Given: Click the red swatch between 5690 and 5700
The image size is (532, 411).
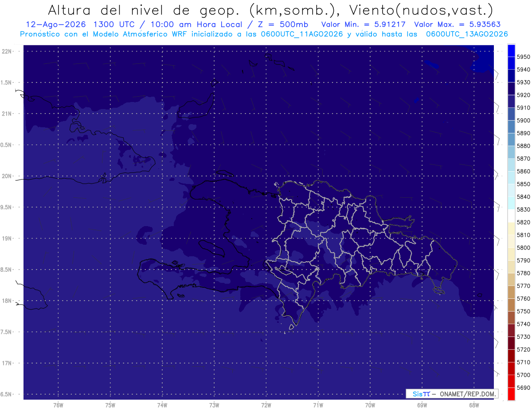Looking at the screenshot, I should click(x=511, y=381).
